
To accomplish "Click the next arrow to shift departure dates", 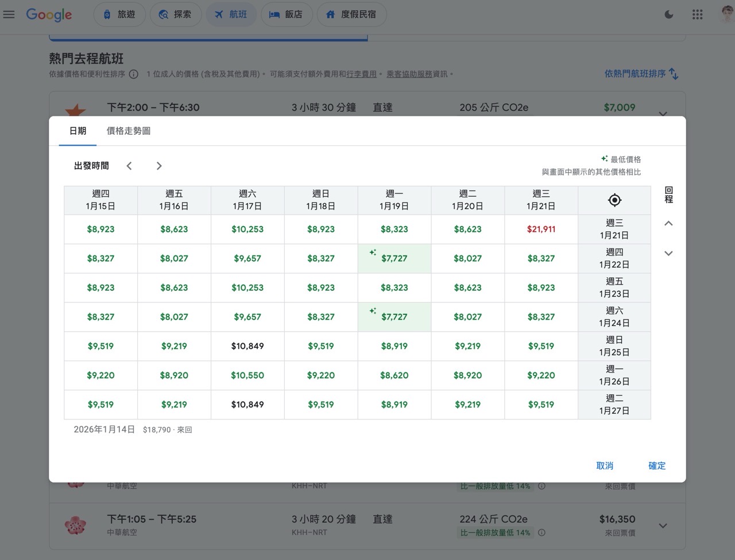I will tap(159, 165).
